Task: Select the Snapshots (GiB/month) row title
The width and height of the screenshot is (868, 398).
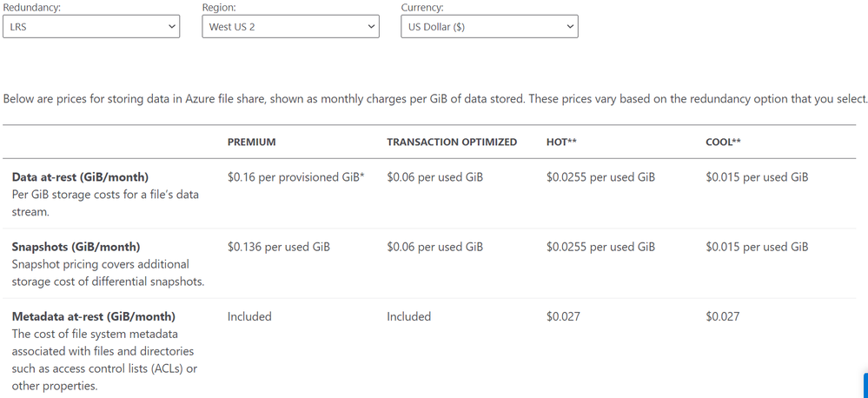Action: [76, 247]
